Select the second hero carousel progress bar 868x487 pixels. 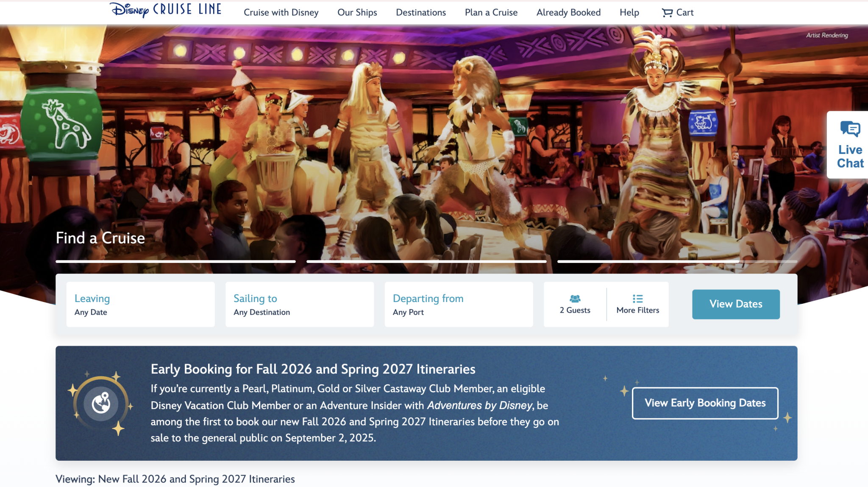426,261
